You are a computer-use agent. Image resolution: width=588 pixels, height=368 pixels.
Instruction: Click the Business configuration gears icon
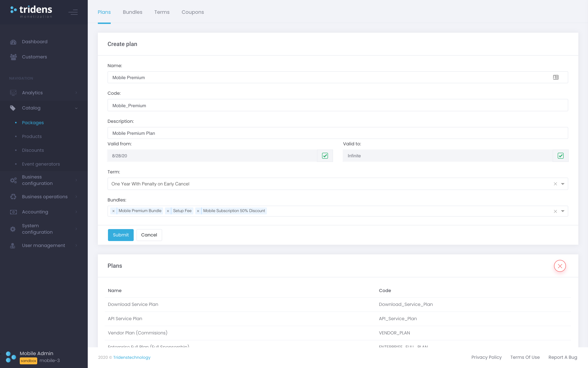pos(13,180)
